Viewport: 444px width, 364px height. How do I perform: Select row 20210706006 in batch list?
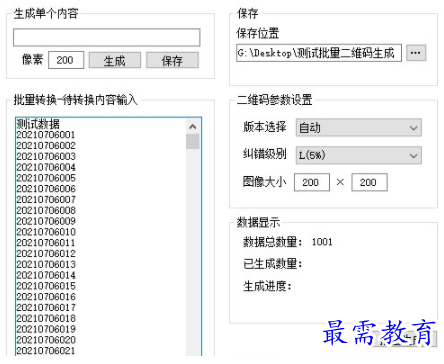tap(46, 189)
